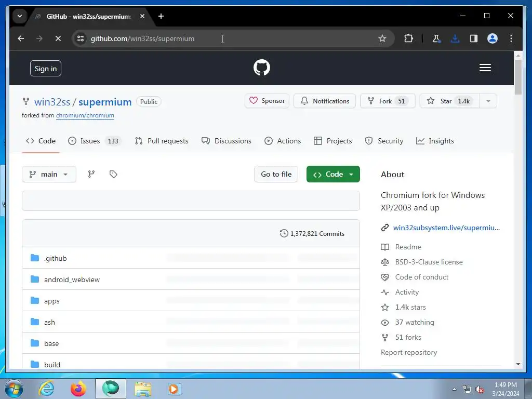Open the Windows Start button

[x=14, y=389]
